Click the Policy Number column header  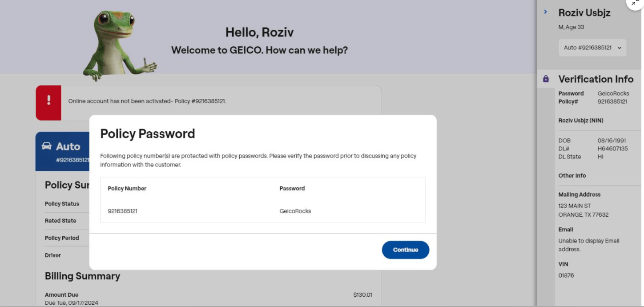click(127, 188)
